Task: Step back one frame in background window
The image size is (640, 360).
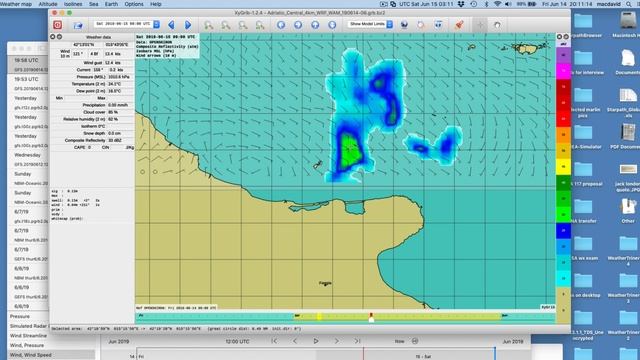Action: click(x=295, y=341)
